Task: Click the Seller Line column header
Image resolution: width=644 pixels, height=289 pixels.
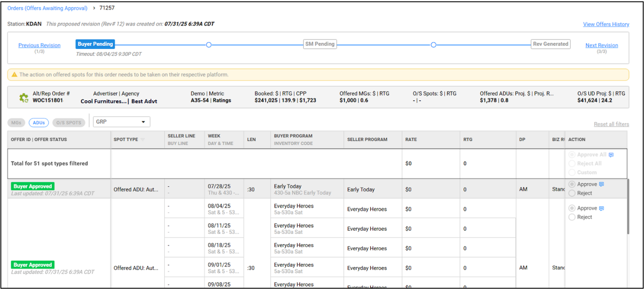Action: click(x=182, y=136)
